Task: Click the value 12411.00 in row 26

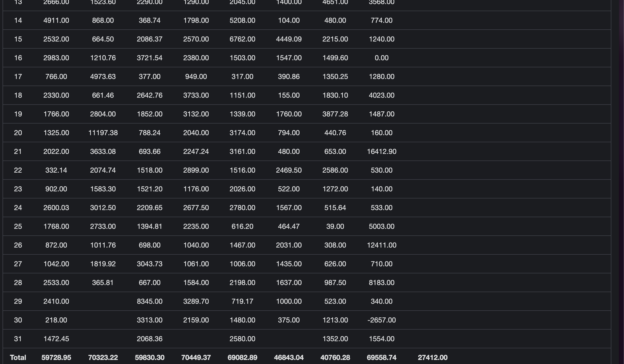Action: (382, 245)
